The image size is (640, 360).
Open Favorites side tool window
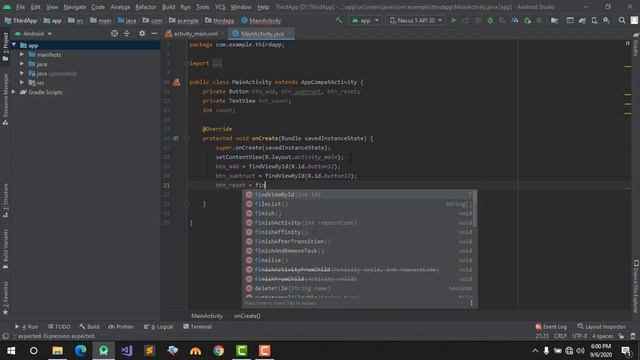click(5, 299)
